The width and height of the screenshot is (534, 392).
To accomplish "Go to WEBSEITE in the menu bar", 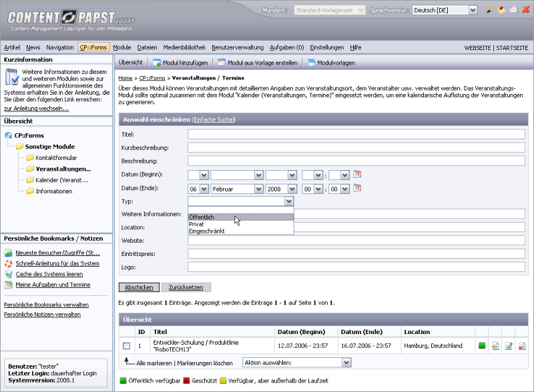I will [477, 48].
